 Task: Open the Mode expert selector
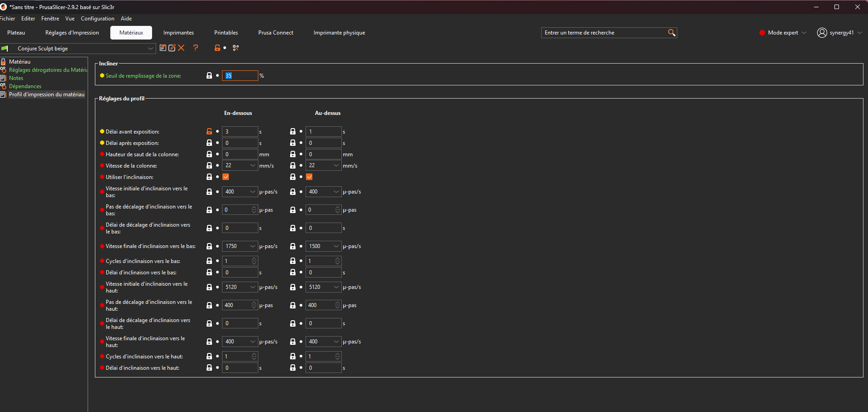[x=783, y=33]
